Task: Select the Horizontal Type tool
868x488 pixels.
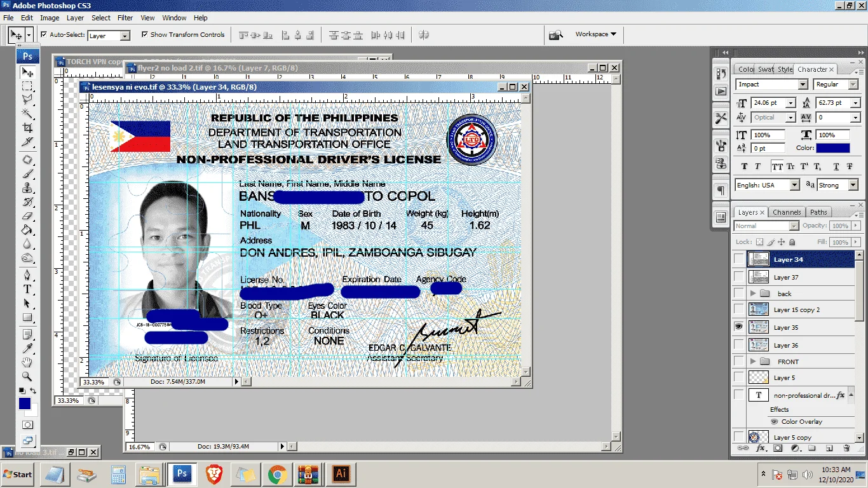Action: 27,289
